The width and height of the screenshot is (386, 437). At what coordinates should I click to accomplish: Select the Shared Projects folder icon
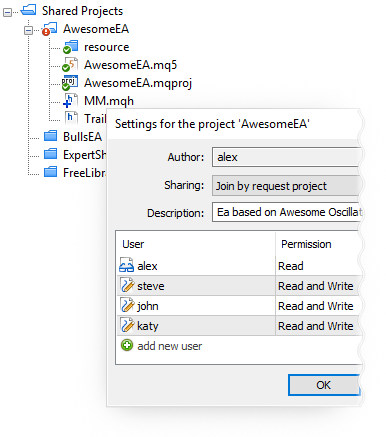[28, 10]
